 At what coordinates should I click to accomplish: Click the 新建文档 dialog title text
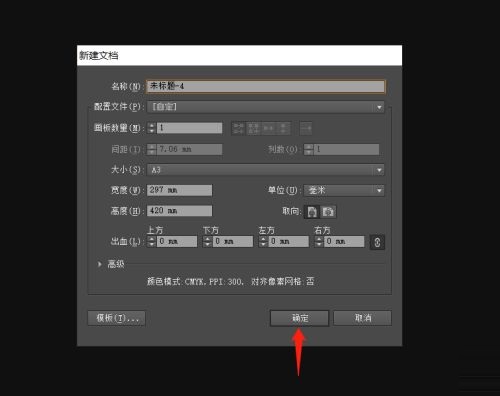point(99,55)
